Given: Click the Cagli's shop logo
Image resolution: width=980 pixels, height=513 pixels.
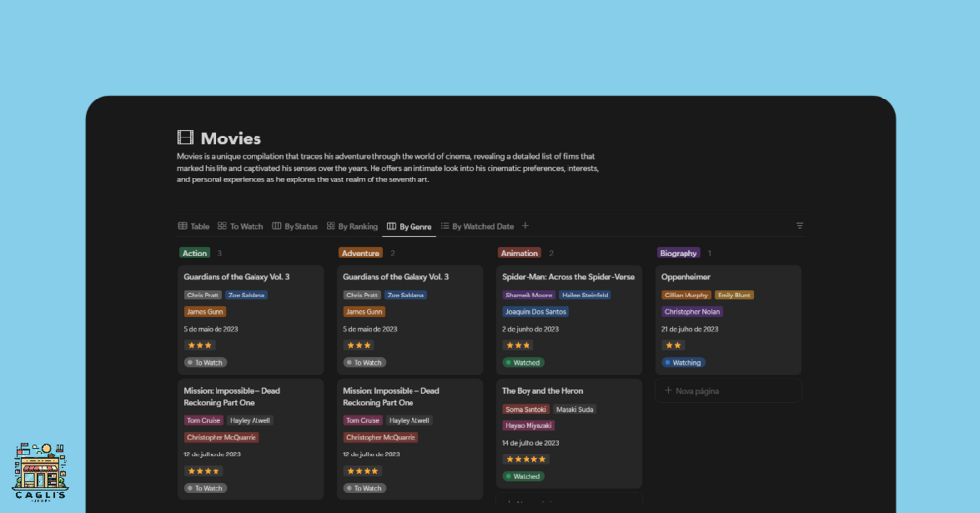Looking at the screenshot, I should 40,472.
